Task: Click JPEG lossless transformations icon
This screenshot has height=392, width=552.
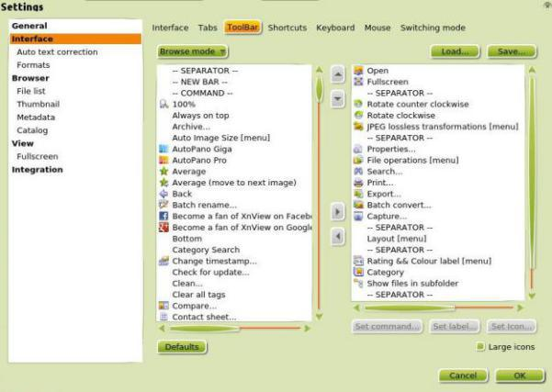Action: pos(358,127)
